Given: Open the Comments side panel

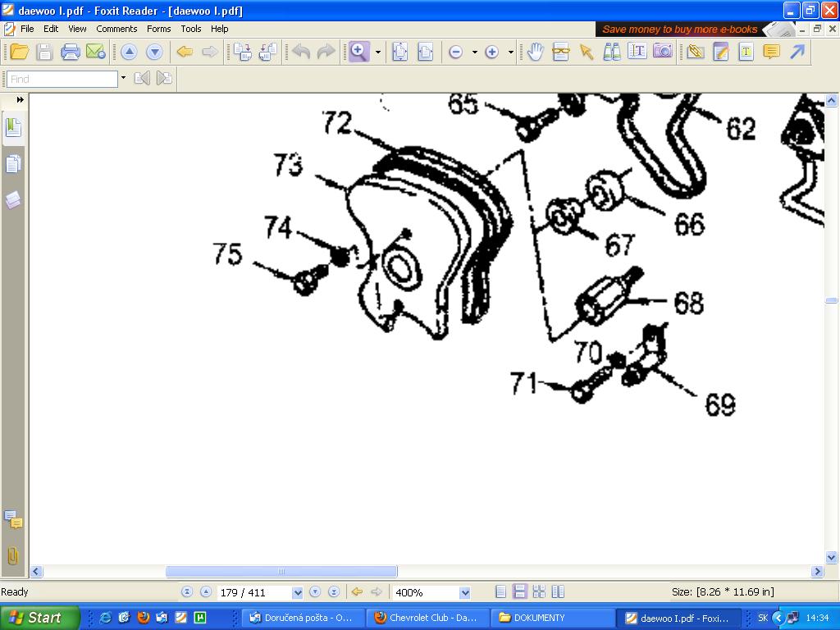Looking at the screenshot, I should (x=13, y=519).
